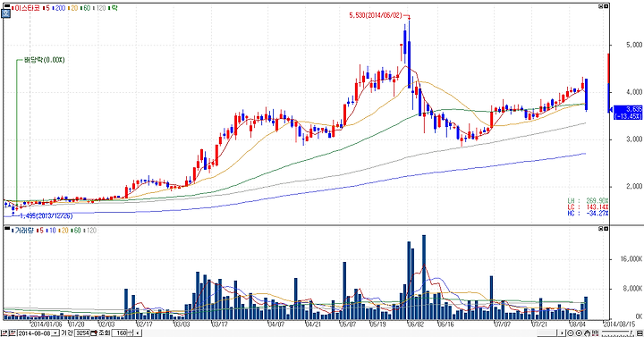Click the second chart-mode icon at bottom-left

(x=13, y=333)
